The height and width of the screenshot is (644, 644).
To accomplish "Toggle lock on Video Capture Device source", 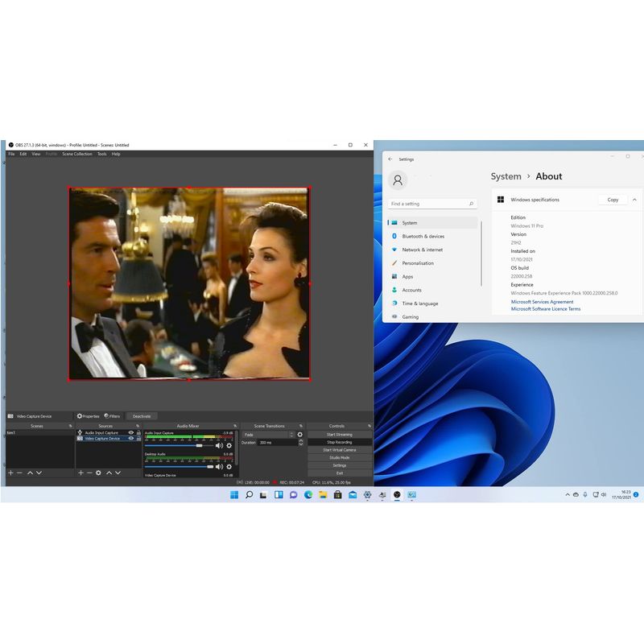I will point(138,438).
